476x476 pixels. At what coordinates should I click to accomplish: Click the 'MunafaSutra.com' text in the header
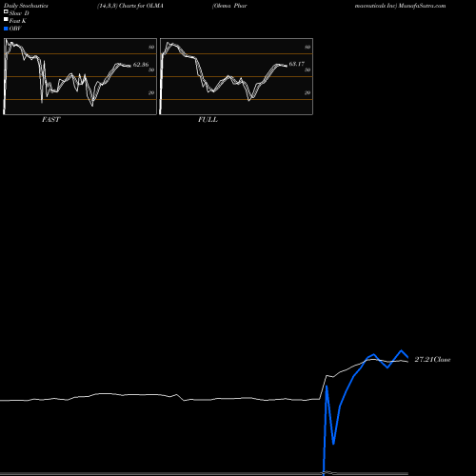coord(422,6)
